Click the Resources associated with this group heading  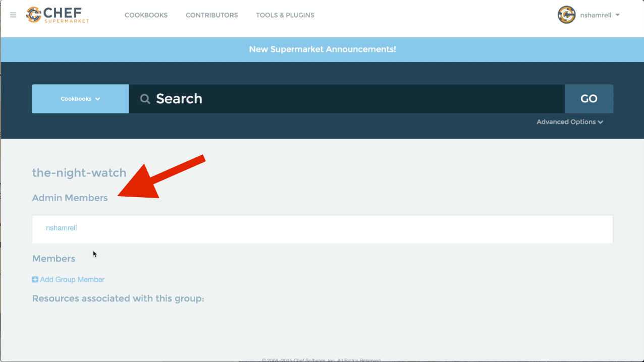(118, 298)
